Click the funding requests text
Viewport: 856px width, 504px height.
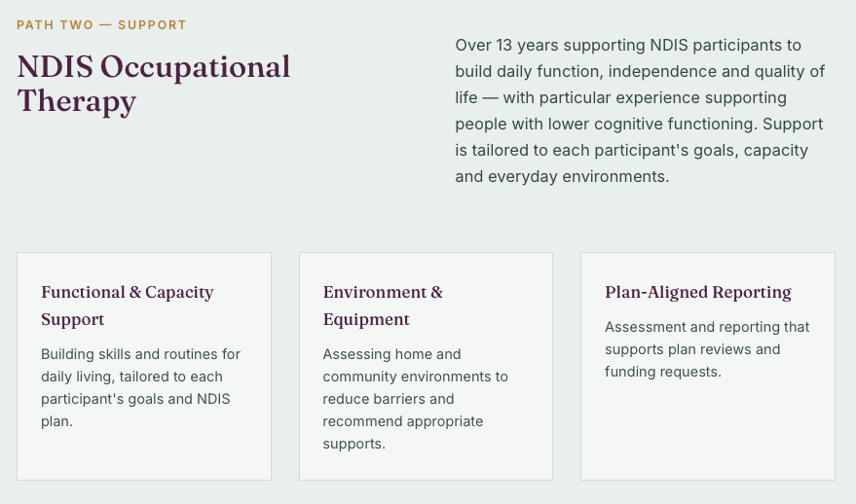point(663,372)
